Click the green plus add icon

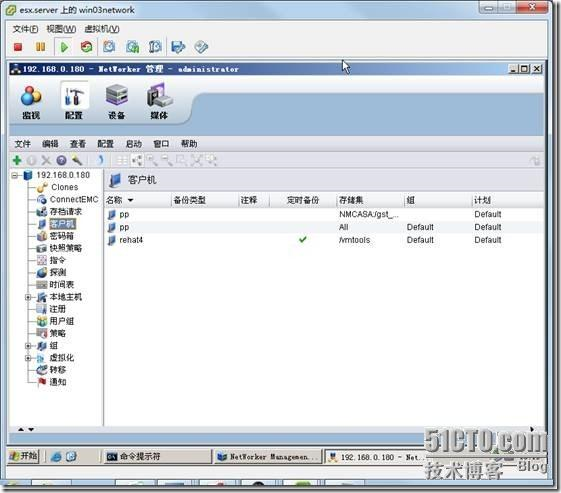click(17, 161)
